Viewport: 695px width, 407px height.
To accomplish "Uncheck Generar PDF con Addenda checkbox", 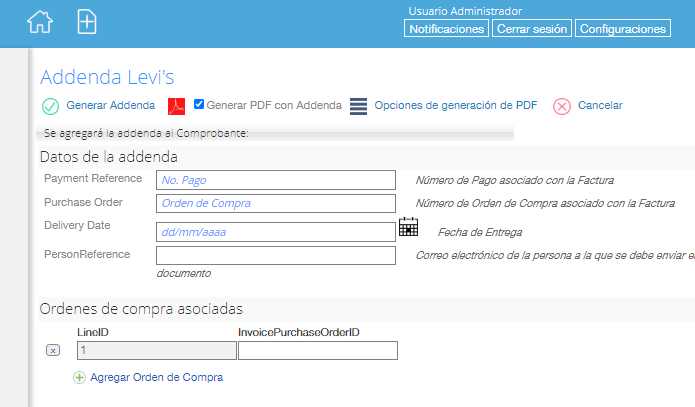I will point(199,104).
